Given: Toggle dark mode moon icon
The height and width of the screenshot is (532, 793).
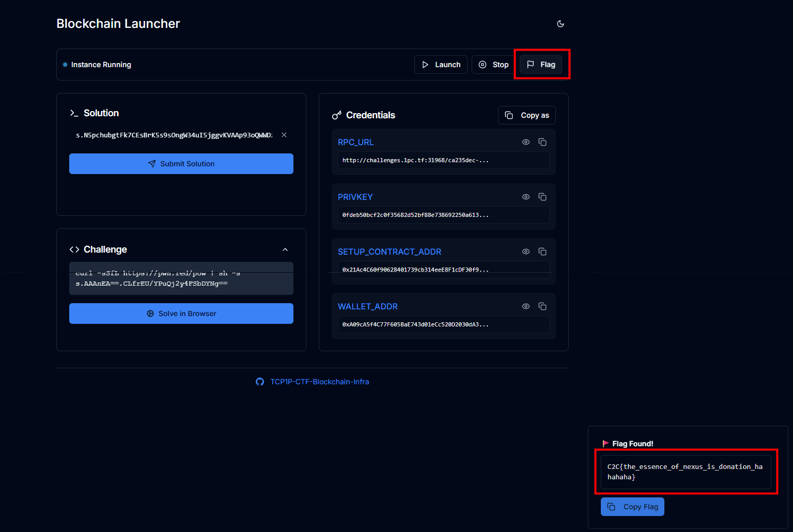Looking at the screenshot, I should 560,24.
